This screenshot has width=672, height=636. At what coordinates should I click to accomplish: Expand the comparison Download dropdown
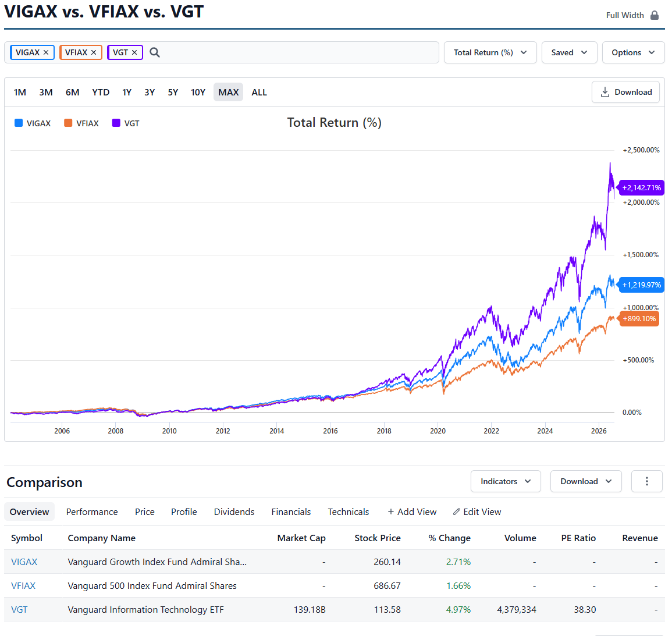coord(586,481)
